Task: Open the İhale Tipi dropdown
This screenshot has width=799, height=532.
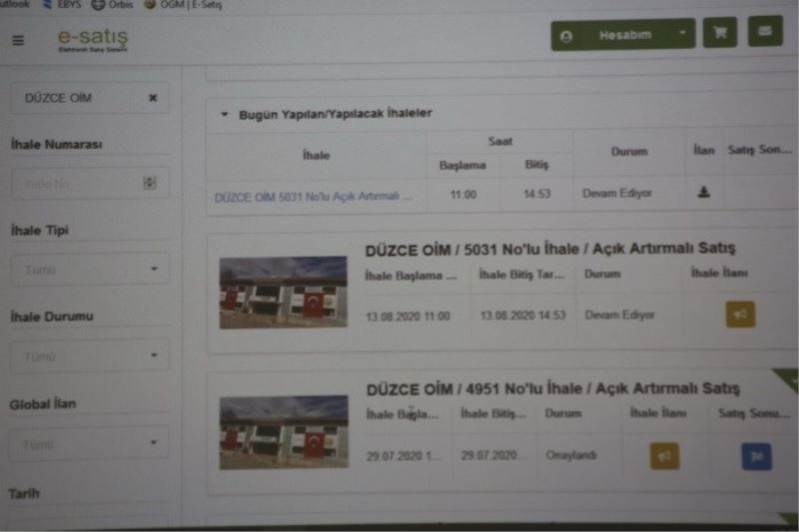Action: [90, 269]
